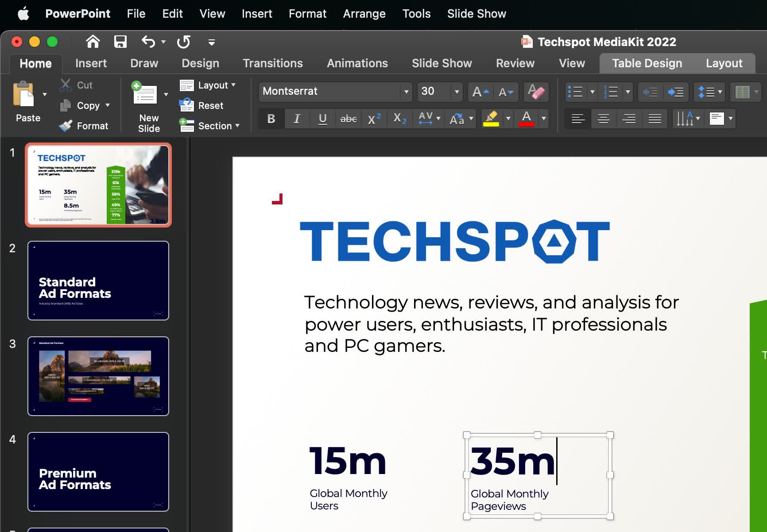Open the font color red swatch
The width and height of the screenshot is (767, 532).
[526, 118]
